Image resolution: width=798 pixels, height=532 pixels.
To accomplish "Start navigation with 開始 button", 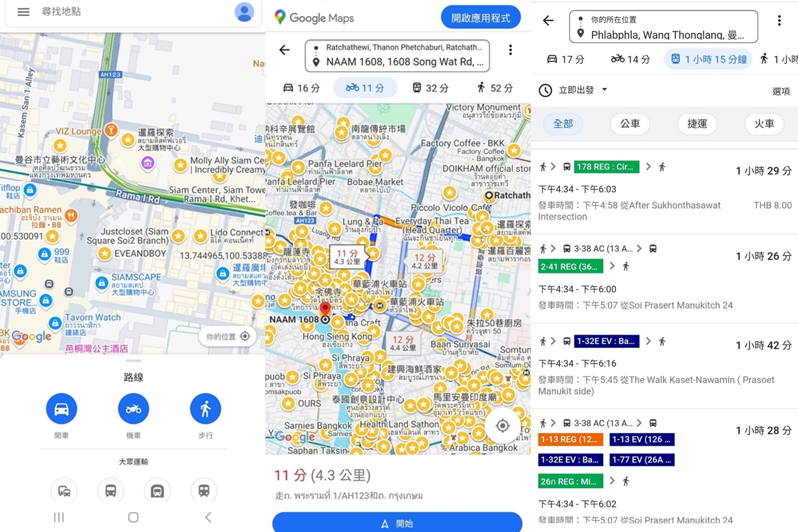I will pyautogui.click(x=397, y=523).
